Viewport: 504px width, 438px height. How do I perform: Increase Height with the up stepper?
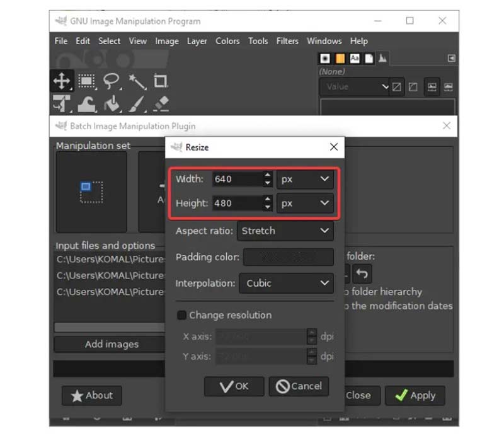pyautogui.click(x=267, y=199)
